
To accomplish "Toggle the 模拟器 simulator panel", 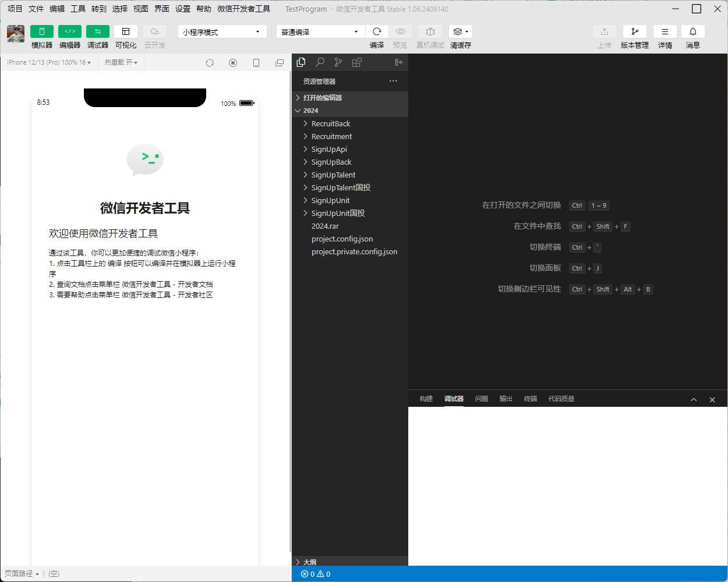I will point(42,31).
